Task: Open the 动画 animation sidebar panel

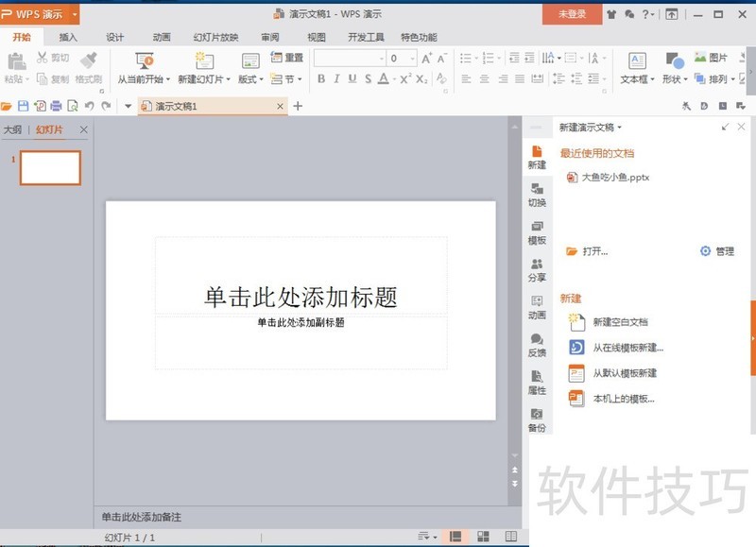Action: [537, 308]
